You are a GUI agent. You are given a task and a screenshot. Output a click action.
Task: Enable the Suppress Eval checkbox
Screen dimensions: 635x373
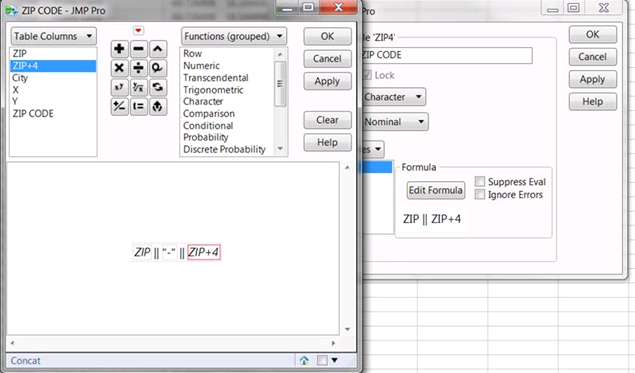(x=480, y=181)
